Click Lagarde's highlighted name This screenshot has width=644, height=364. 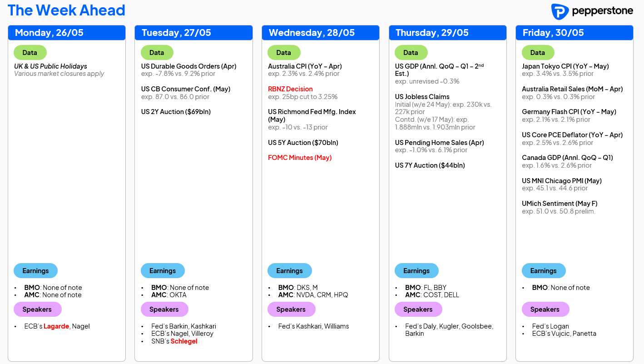point(56,326)
